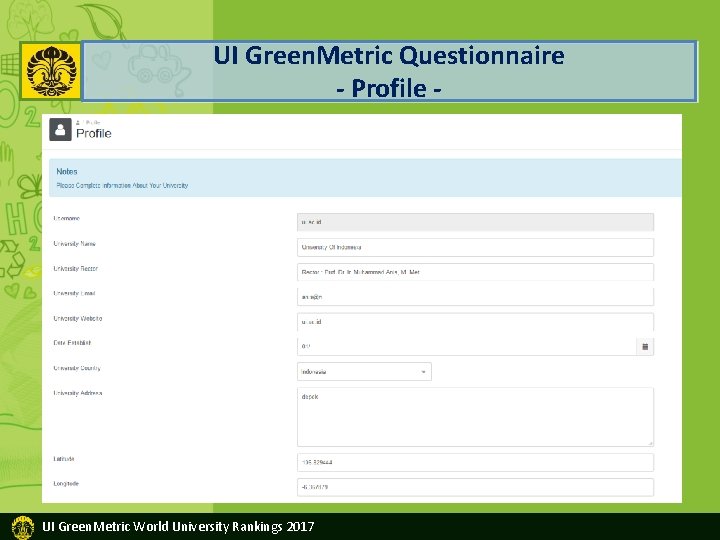Click the University Website field
Screen dimensions: 720x540
[475, 322]
